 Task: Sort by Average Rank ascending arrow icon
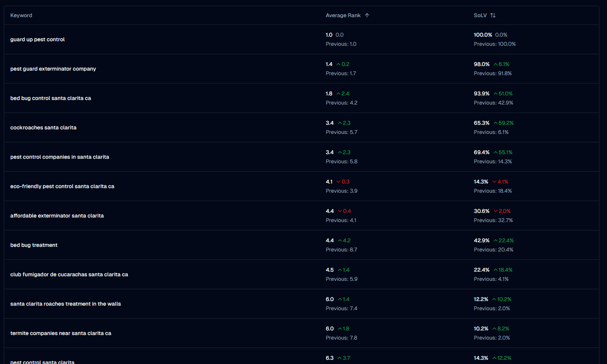(x=367, y=15)
